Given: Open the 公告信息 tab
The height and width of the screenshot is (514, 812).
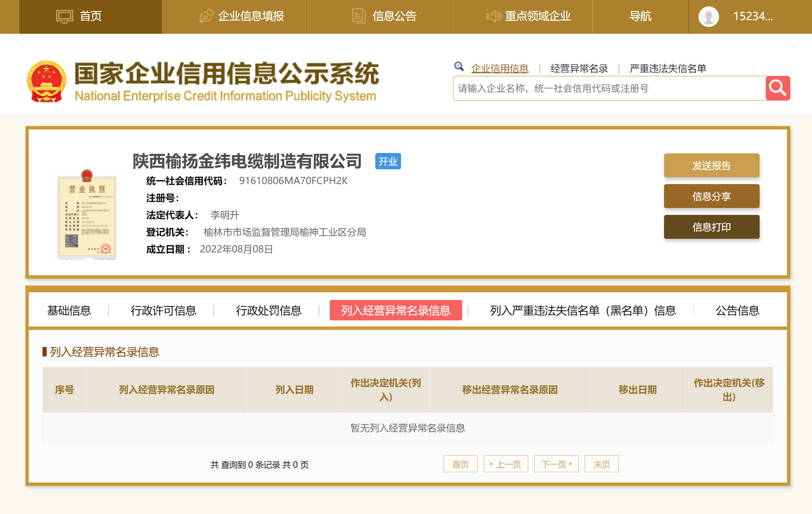Looking at the screenshot, I should [x=737, y=311].
